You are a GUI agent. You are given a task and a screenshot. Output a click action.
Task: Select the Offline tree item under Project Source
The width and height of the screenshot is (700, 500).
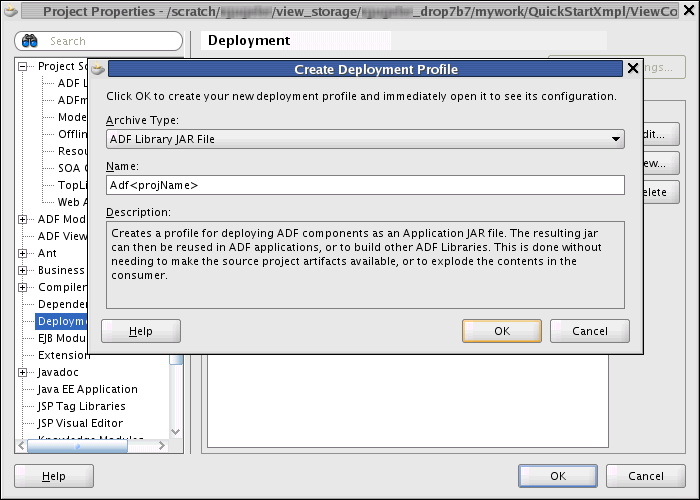73,134
